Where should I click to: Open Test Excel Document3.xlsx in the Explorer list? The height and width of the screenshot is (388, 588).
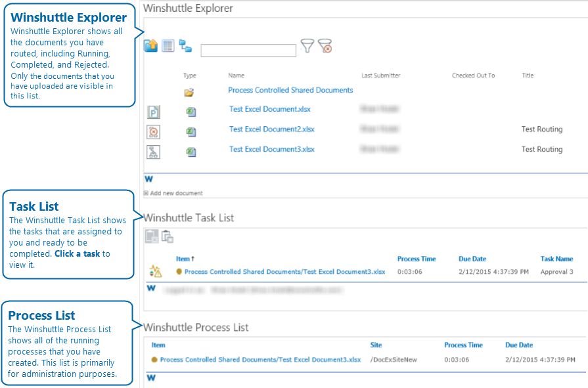pyautogui.click(x=272, y=149)
